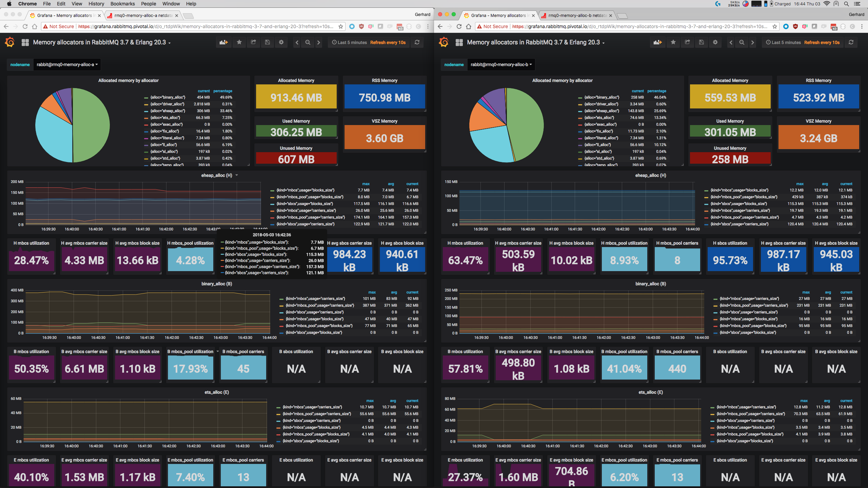The image size is (868, 488).
Task: Open dashboards grid icon in right window
Action: pos(459,42)
